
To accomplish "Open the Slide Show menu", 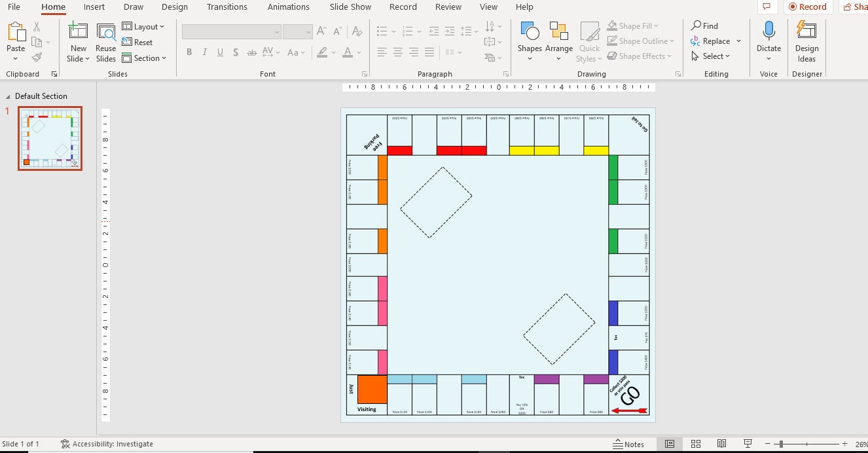I will pyautogui.click(x=350, y=7).
